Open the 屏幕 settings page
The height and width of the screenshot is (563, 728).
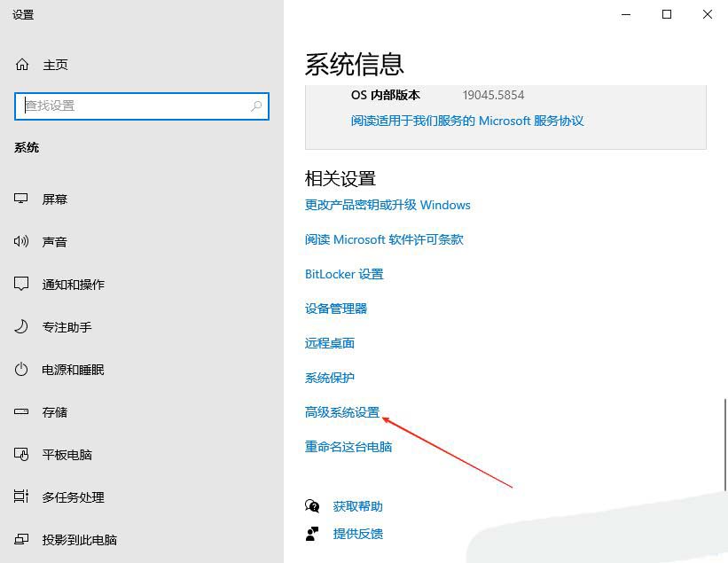pos(54,199)
